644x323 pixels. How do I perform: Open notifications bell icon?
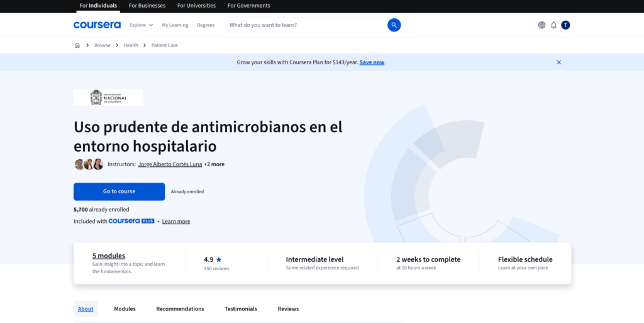[x=553, y=25]
